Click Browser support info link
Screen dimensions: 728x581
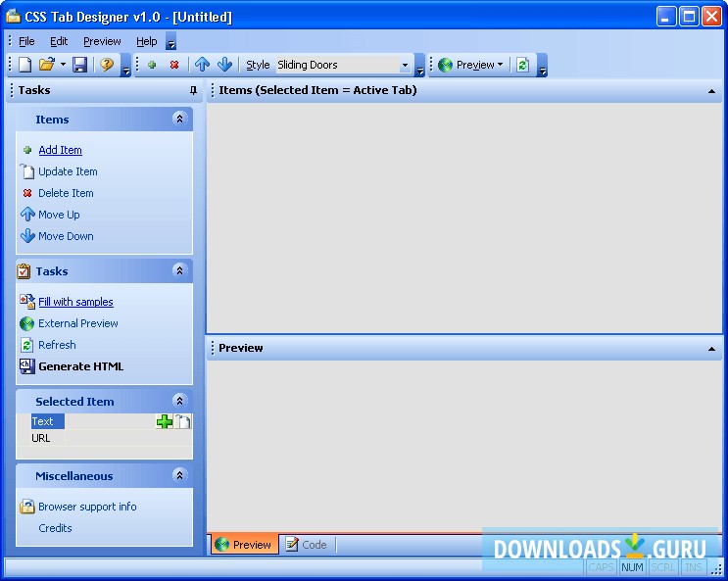tap(87, 507)
